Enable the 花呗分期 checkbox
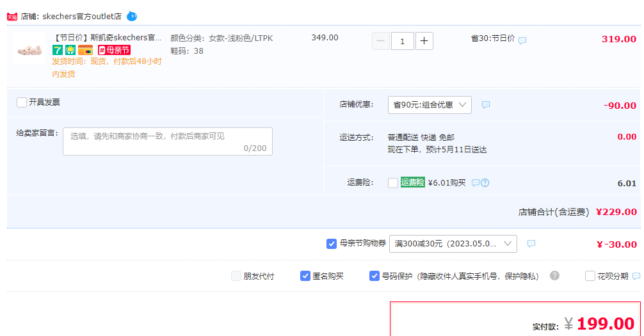The width and height of the screenshot is (644, 336). click(x=590, y=276)
